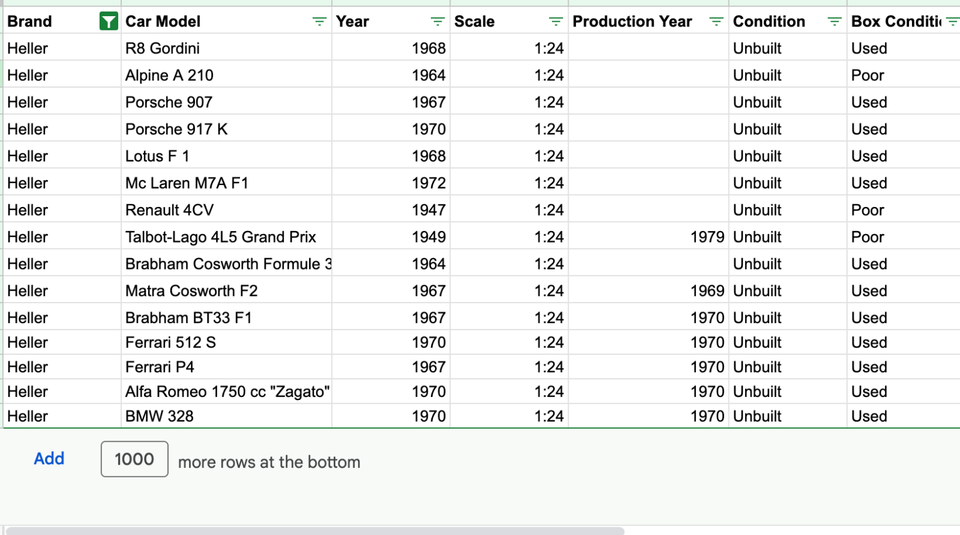
Task: Open the Box Condition column filter
Action: pos(952,21)
